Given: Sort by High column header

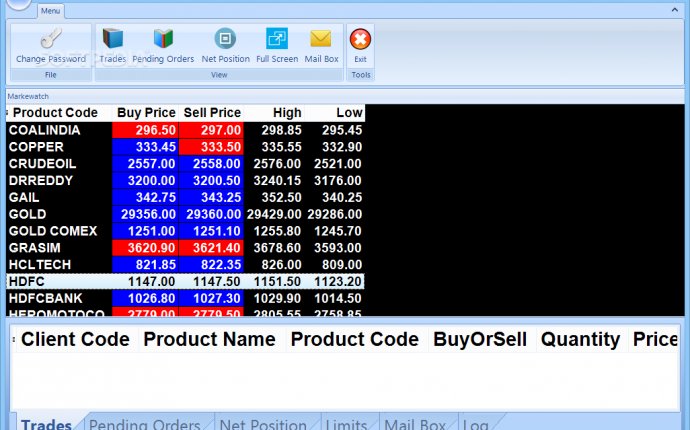Looking at the screenshot, I should pyautogui.click(x=274, y=113).
